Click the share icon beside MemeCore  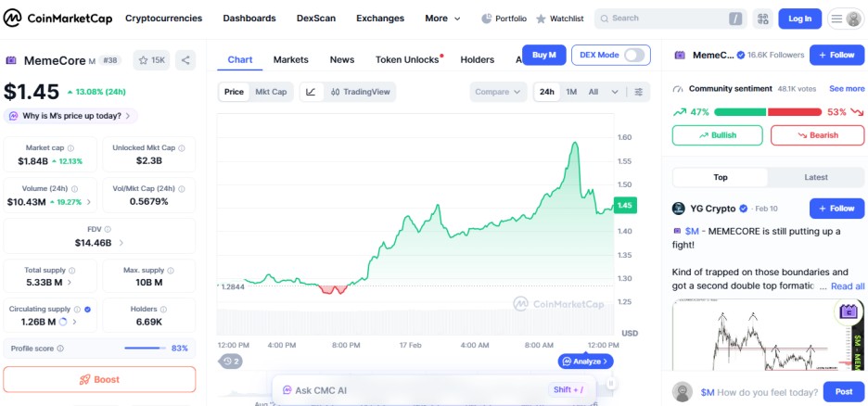[x=185, y=60]
